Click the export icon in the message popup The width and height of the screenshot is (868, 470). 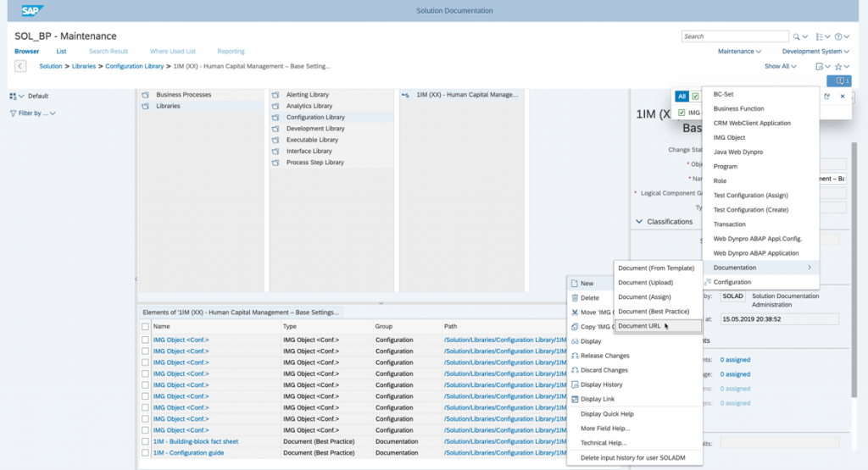[827, 97]
